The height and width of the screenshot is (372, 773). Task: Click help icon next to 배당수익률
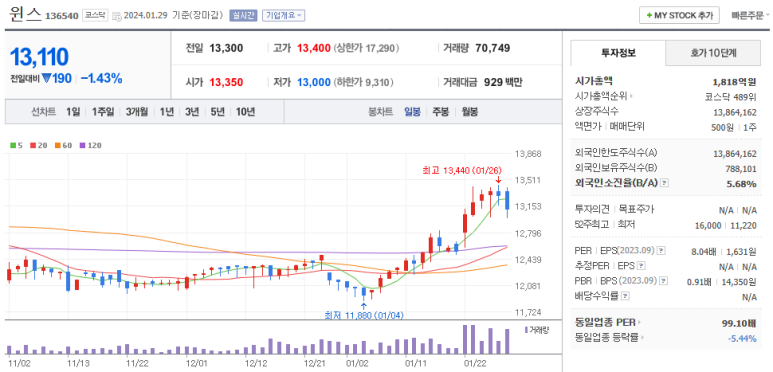tap(626, 297)
